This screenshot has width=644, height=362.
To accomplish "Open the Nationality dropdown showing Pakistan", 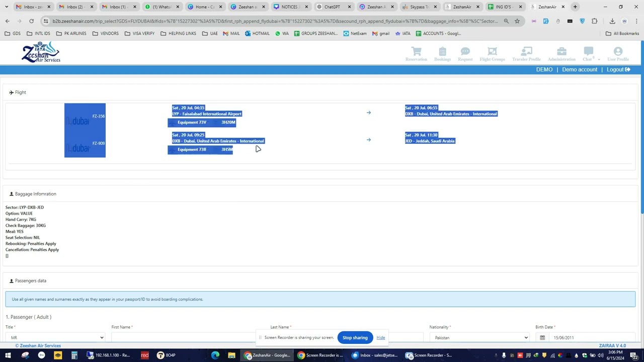I will (479, 337).
